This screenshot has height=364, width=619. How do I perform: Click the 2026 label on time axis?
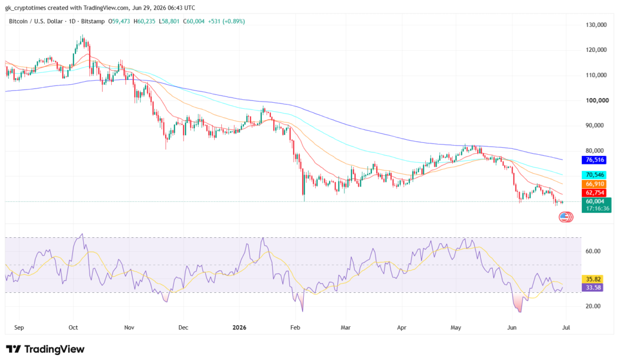click(x=239, y=328)
